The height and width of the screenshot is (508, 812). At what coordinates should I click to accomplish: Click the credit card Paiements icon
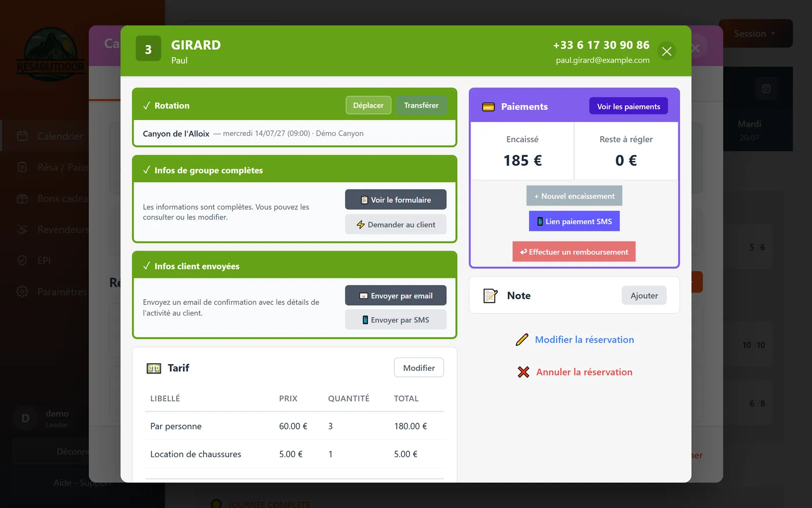click(x=488, y=107)
